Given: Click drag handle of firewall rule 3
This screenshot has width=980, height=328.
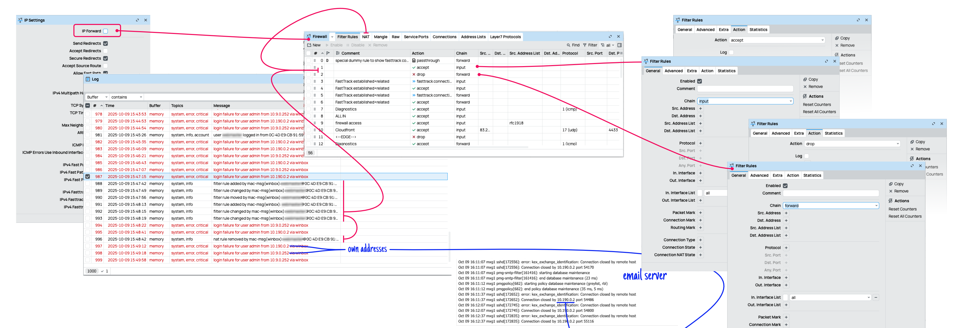Looking at the screenshot, I should tap(315, 81).
